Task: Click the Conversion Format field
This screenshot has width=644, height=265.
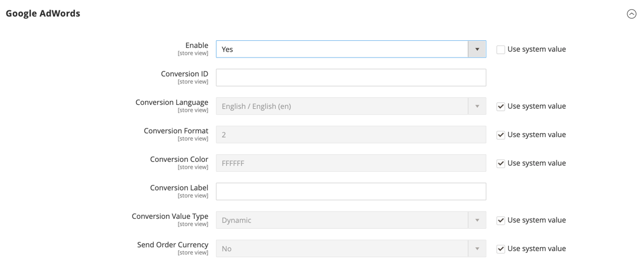Action: point(350,135)
